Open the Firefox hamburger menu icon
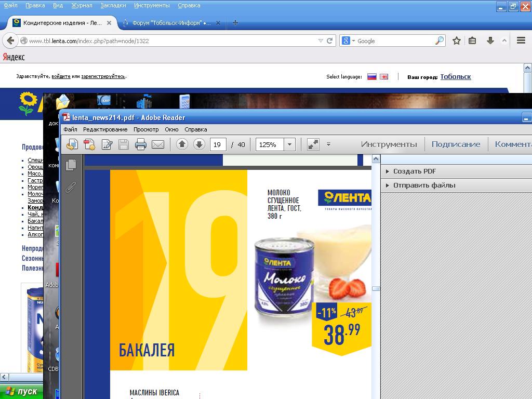The width and height of the screenshot is (532, 399). (521, 41)
